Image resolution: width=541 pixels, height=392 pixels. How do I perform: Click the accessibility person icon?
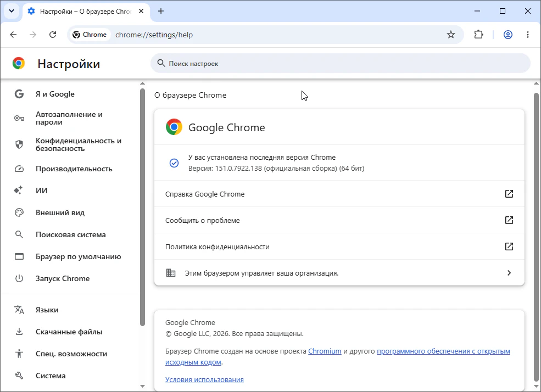pyautogui.click(x=19, y=354)
